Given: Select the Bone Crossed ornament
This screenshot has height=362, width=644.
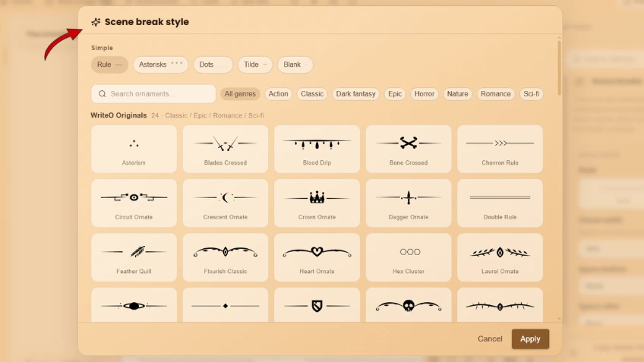Looking at the screenshot, I should tap(409, 149).
